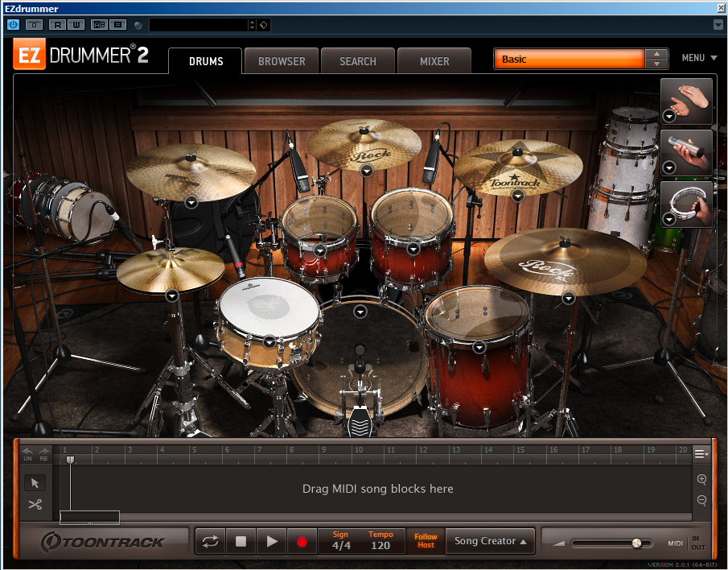Screen dimensions: 728x570
Task: Open the song track menu icon
Action: tap(701, 454)
